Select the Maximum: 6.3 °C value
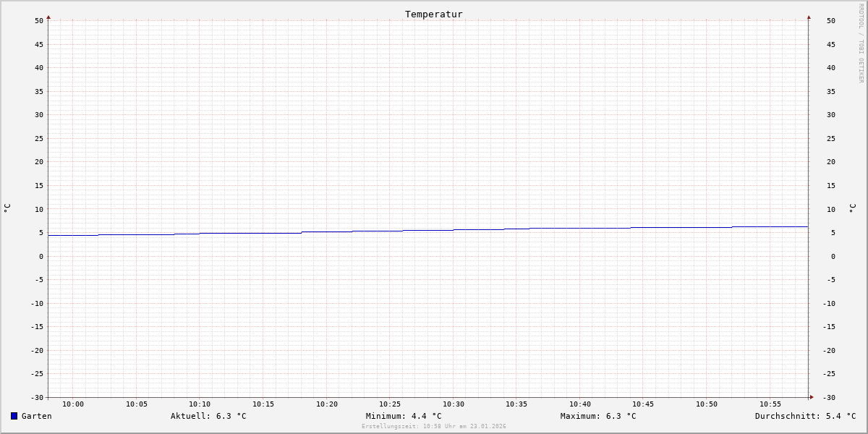This screenshot has height=434, width=868. click(x=598, y=416)
